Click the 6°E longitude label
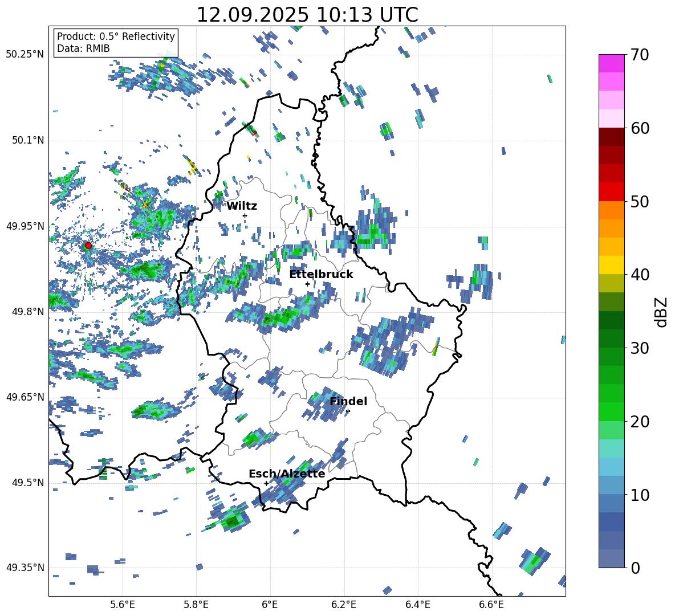Viewport: 675px width, 616px height. tap(270, 605)
